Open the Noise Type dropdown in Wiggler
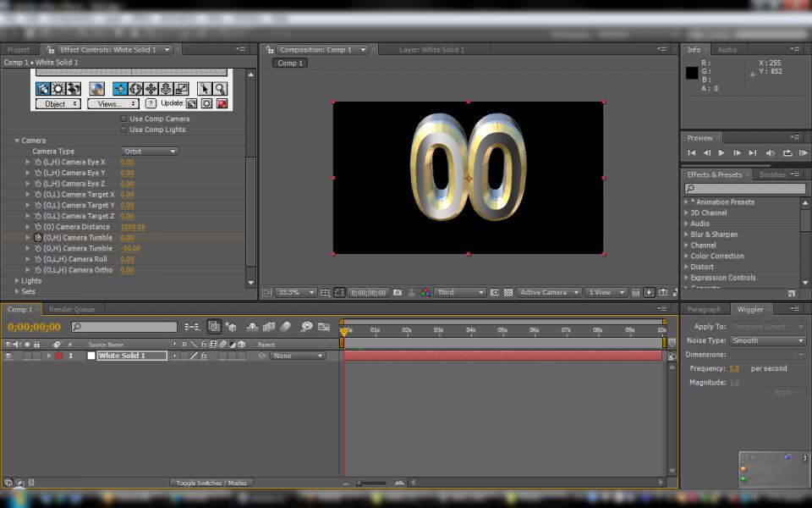Viewport: 812px width, 508px height. 768,340
